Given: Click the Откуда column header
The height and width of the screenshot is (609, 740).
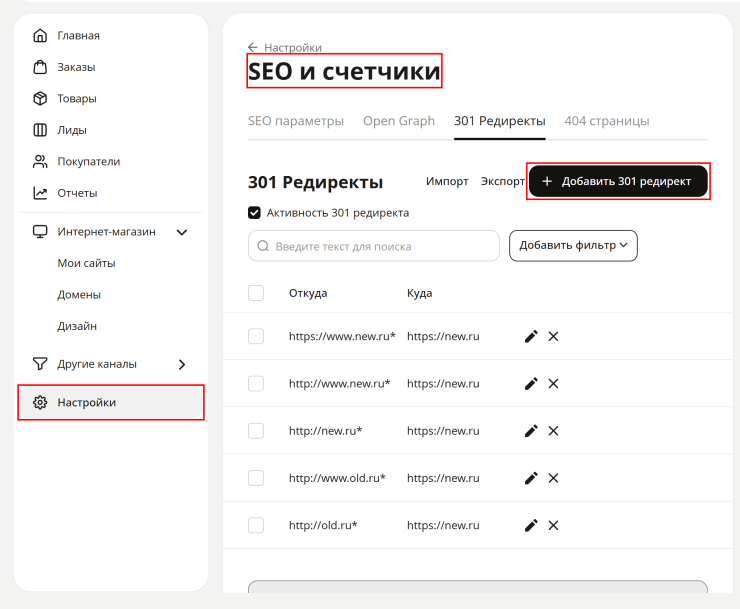Looking at the screenshot, I should pos(308,293).
